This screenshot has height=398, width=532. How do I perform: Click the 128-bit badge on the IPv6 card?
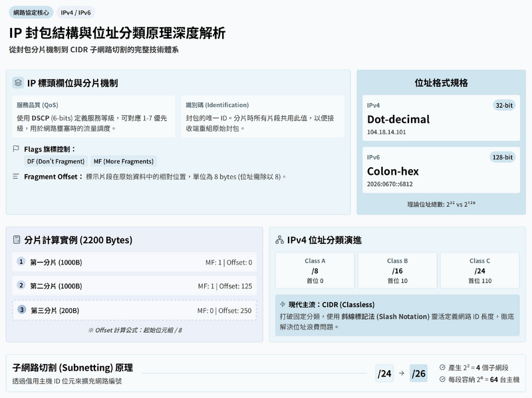502,157
